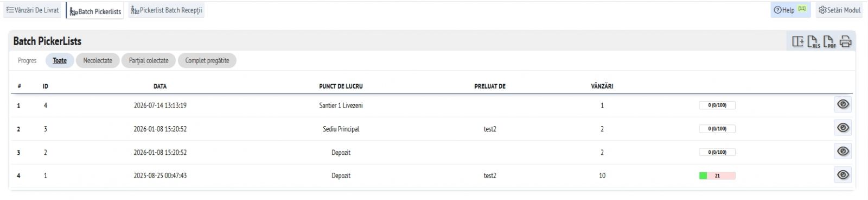Export the list as PDF
The image size is (868, 200).
[829, 41]
